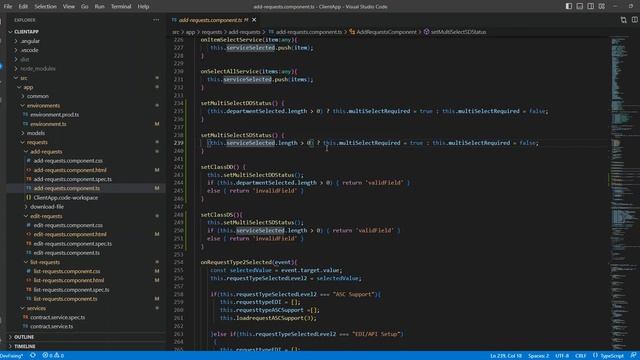
Task: Click the Split Editor Right icon
Action: [635, 20]
